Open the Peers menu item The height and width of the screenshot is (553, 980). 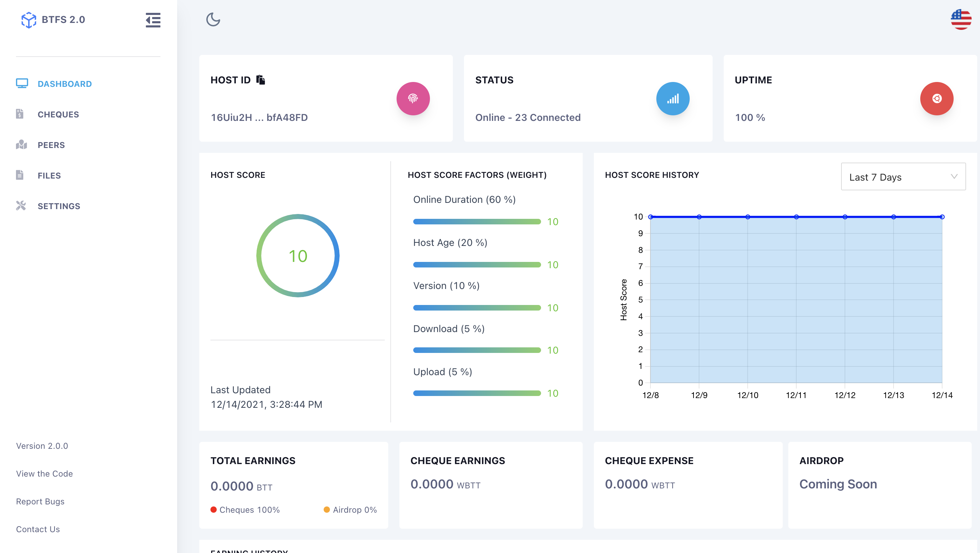point(51,145)
